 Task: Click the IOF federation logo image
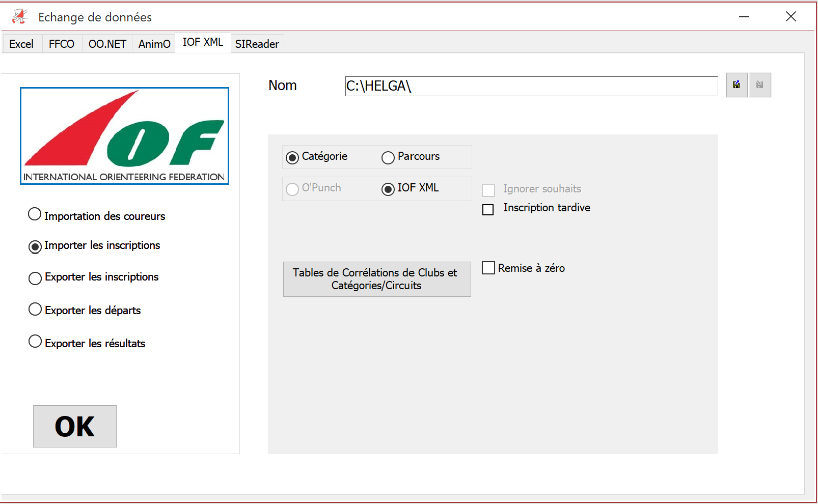tap(124, 136)
